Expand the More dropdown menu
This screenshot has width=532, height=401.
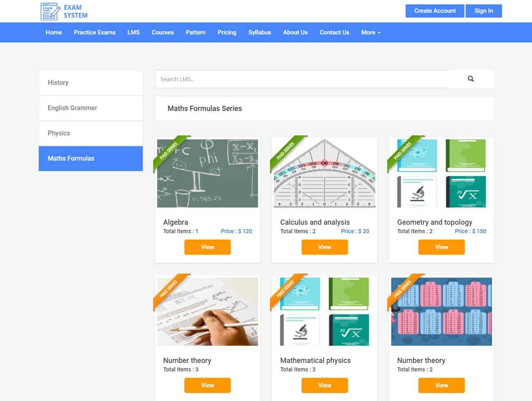click(x=370, y=33)
